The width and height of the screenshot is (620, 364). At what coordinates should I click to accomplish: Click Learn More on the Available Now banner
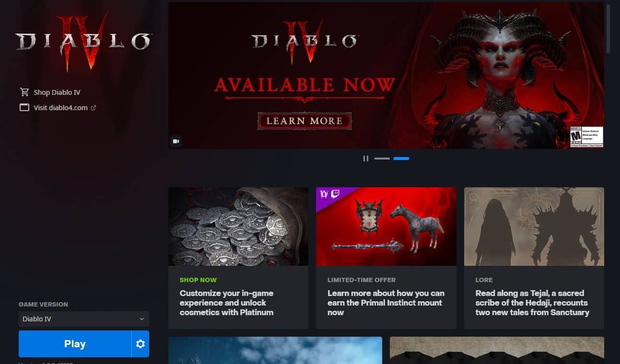pos(304,121)
